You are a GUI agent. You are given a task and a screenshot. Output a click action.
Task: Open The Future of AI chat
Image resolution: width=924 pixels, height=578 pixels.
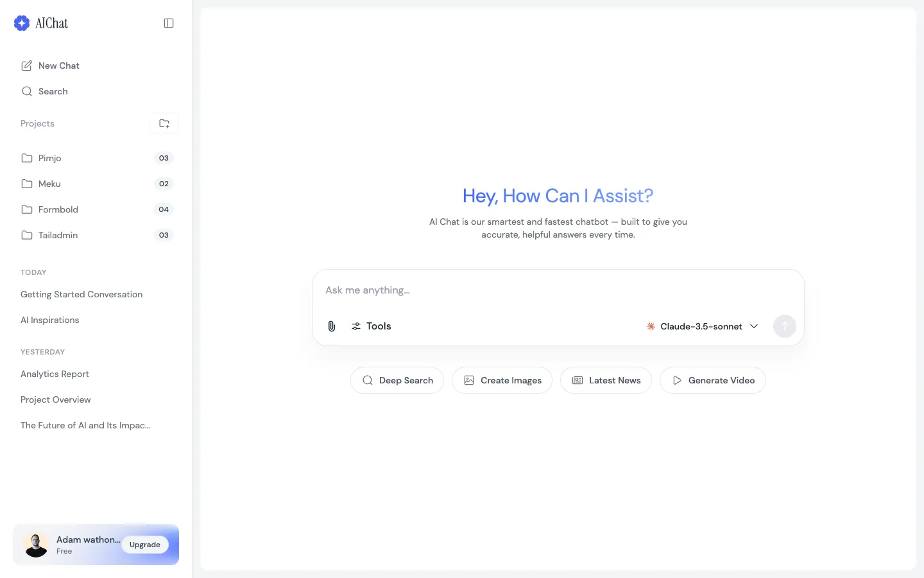pos(85,425)
